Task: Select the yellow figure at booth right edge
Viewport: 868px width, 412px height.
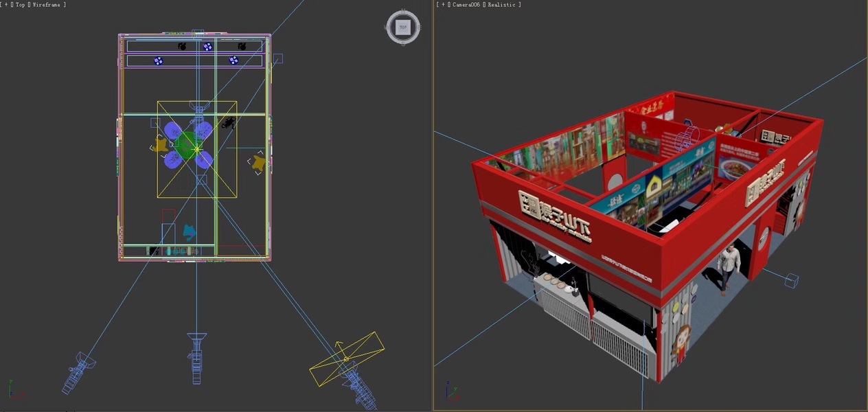Action: point(258,163)
